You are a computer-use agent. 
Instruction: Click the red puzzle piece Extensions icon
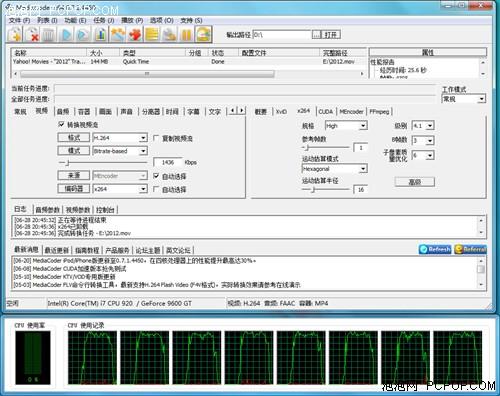tap(135, 34)
